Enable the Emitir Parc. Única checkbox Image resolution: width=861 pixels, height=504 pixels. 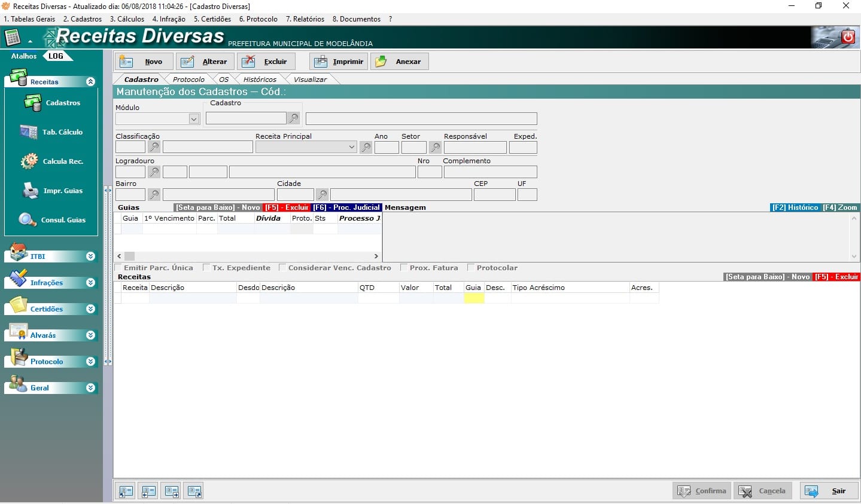118,268
